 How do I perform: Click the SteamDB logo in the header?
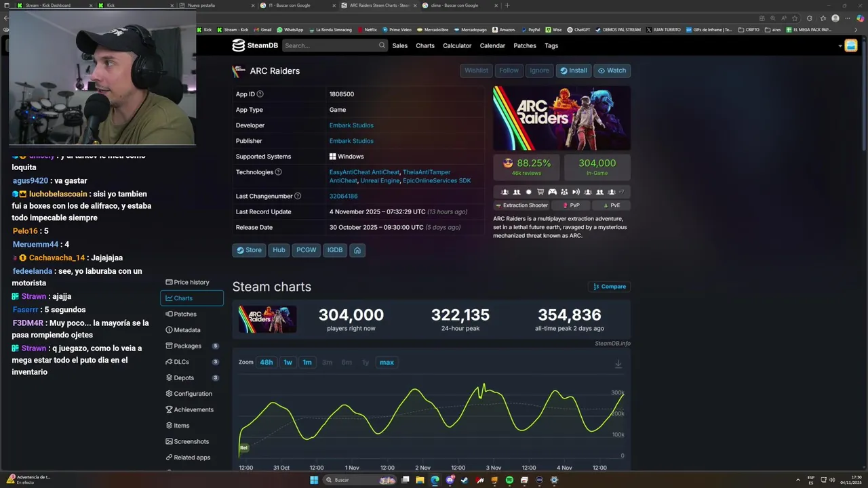click(254, 45)
